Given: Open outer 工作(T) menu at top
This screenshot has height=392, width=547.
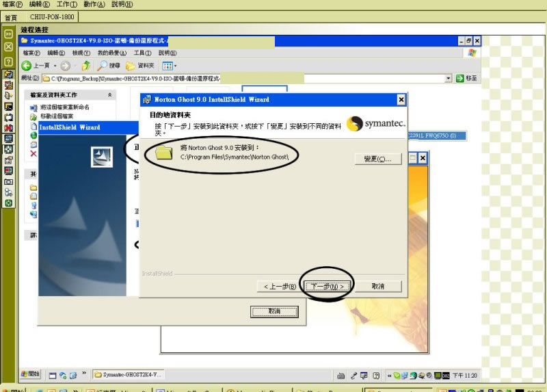Looking at the screenshot, I should pos(66,4).
